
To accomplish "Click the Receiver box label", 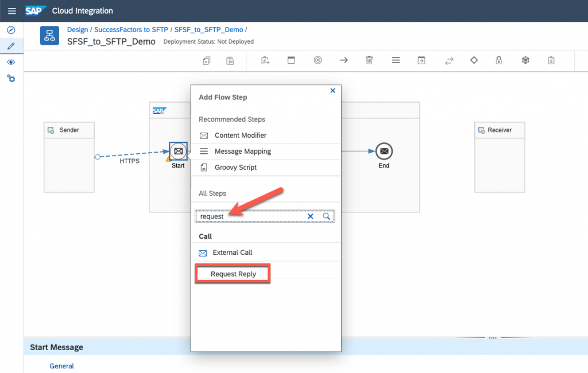I will tap(500, 130).
